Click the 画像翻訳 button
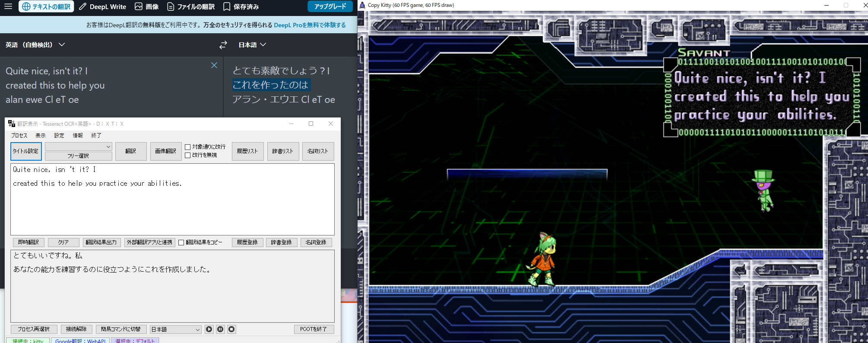 coord(166,151)
